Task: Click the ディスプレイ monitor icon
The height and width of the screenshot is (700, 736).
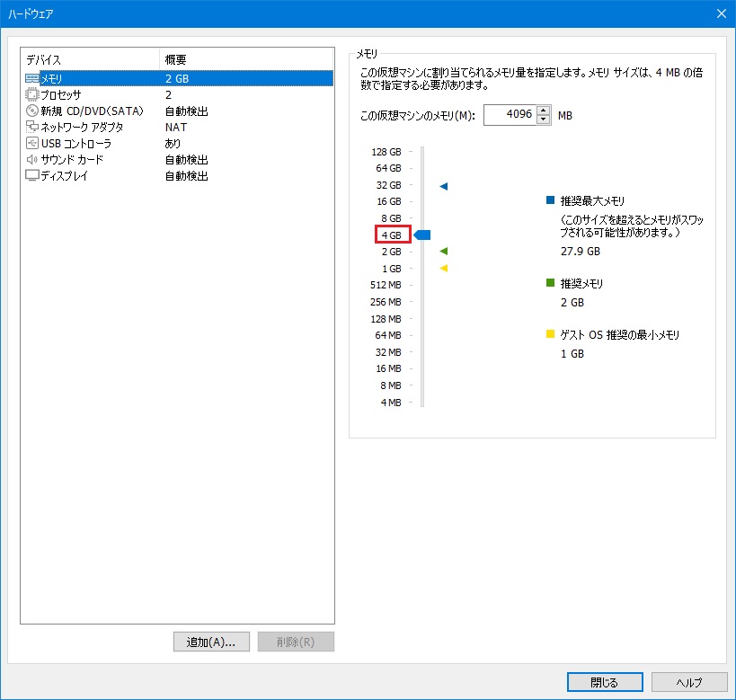Action: (32, 175)
